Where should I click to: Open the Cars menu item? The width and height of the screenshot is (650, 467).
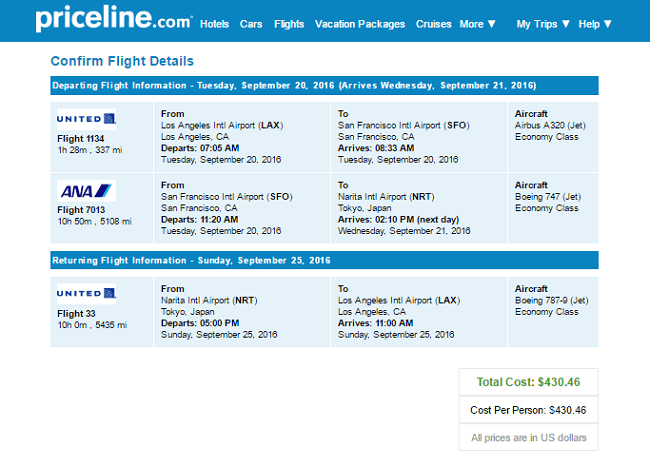(251, 24)
